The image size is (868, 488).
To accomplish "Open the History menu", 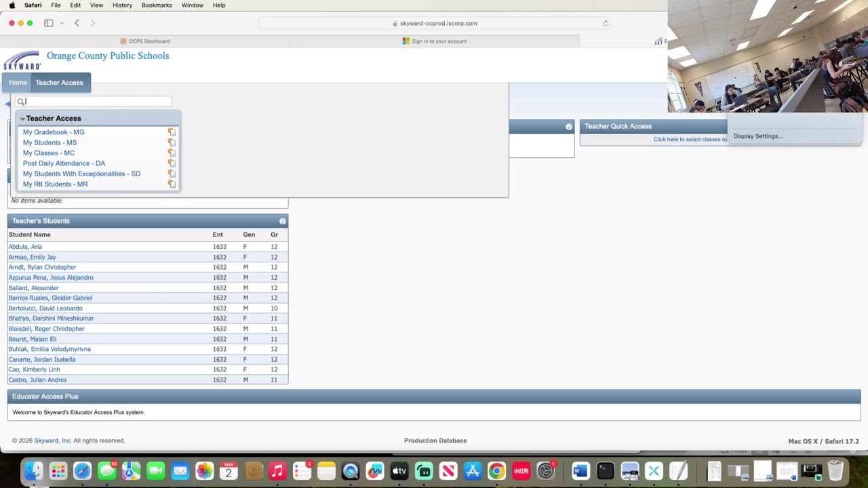I will pos(122,5).
